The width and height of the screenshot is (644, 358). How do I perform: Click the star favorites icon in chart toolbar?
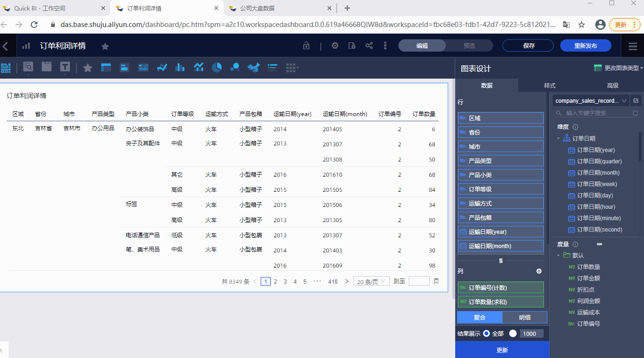[x=88, y=68]
